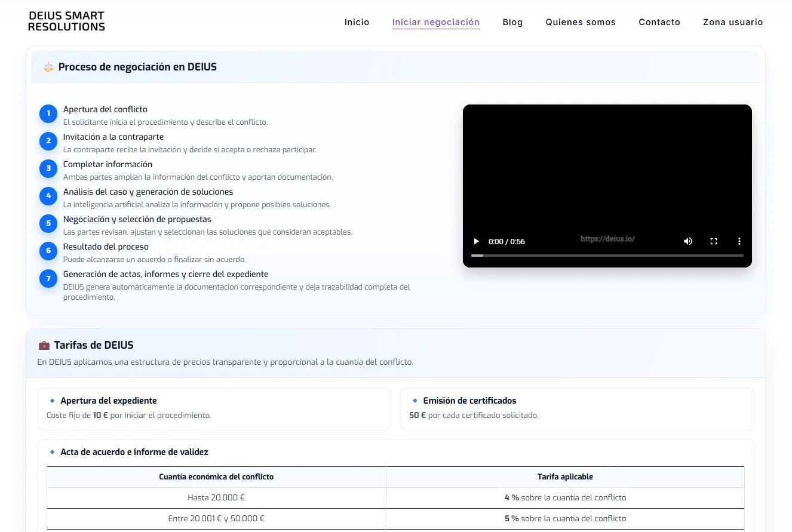Image resolution: width=792 pixels, height=532 pixels.
Task: Mute the video volume icon
Action: pos(688,241)
